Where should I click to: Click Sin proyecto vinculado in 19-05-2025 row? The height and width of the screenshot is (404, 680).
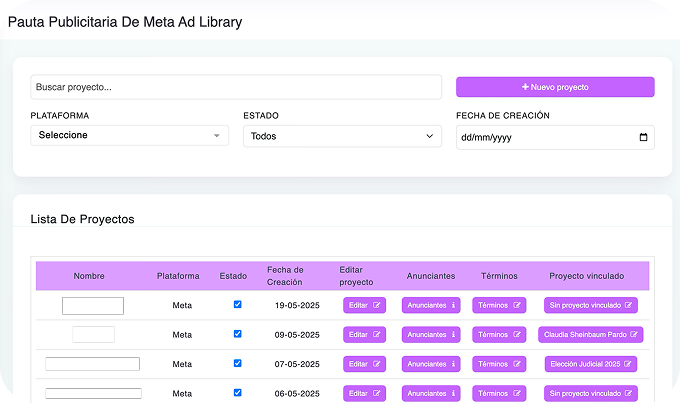[591, 305]
